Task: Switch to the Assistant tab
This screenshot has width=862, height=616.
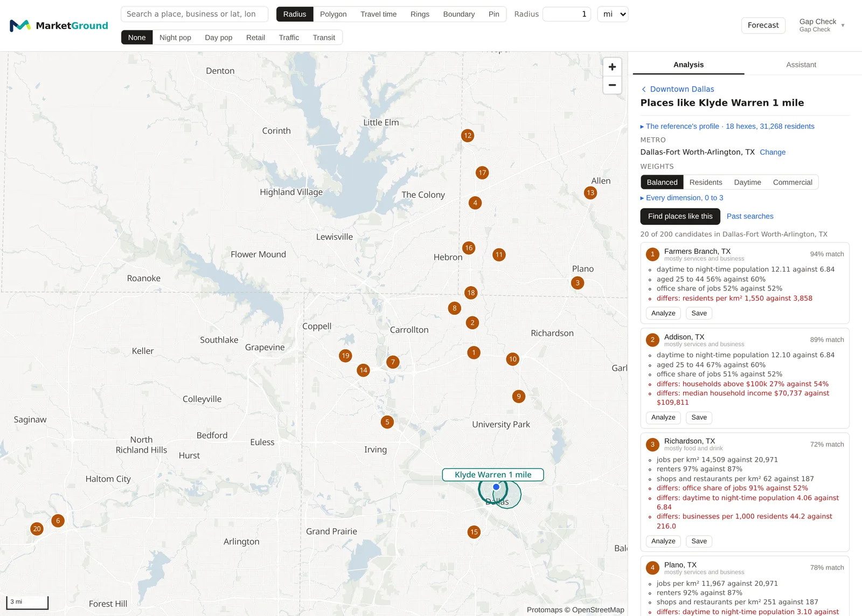Action: click(x=801, y=65)
